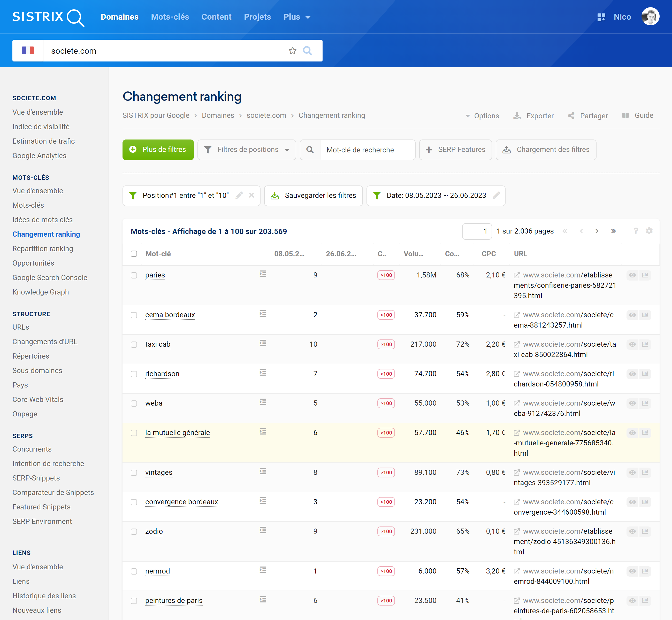Check the richardson row checkbox
The height and width of the screenshot is (620, 672).
point(134,374)
